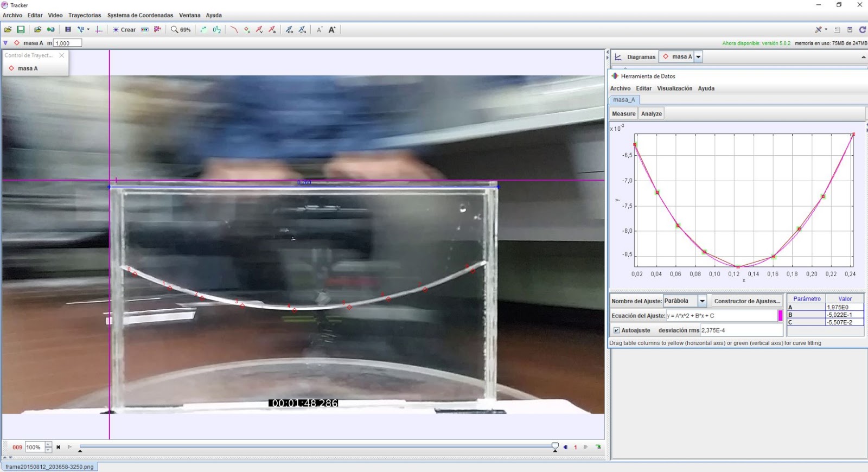This screenshot has height=472, width=868.
Task: Open the Visualización menu in data tool
Action: [674, 88]
